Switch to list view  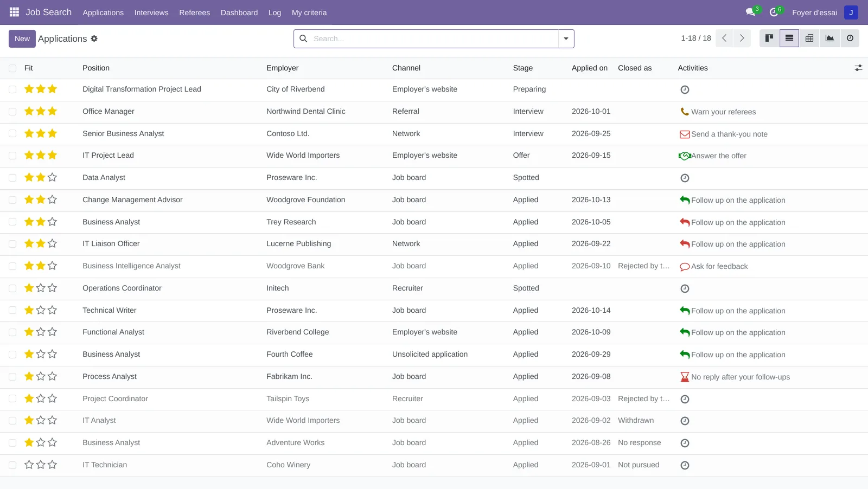click(789, 38)
